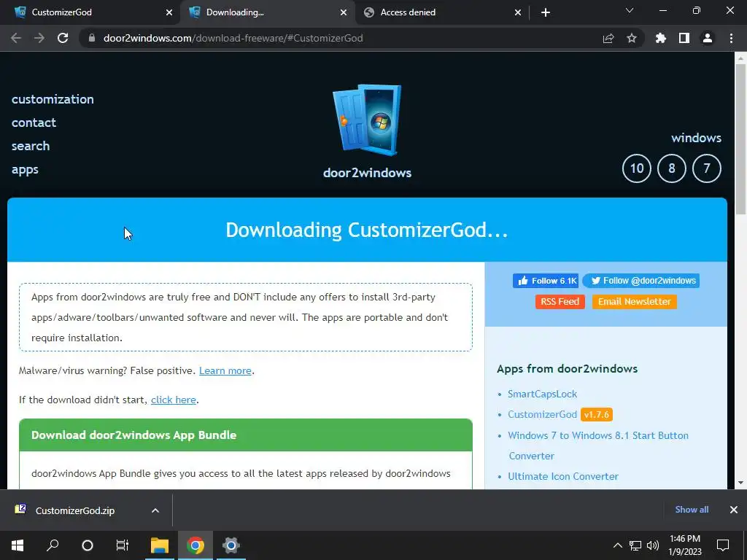
Task: Open the network tray icon
Action: pos(635,545)
